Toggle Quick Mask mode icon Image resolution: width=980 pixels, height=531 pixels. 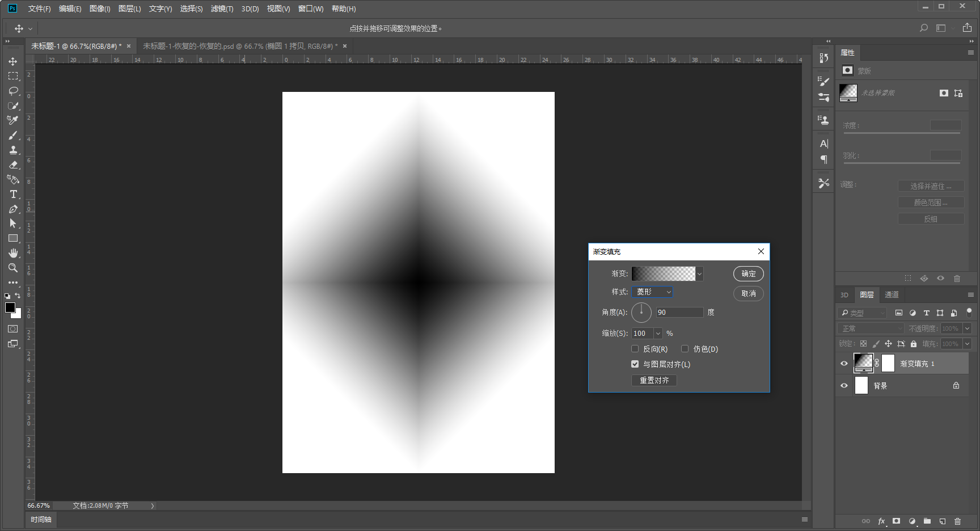[13, 329]
